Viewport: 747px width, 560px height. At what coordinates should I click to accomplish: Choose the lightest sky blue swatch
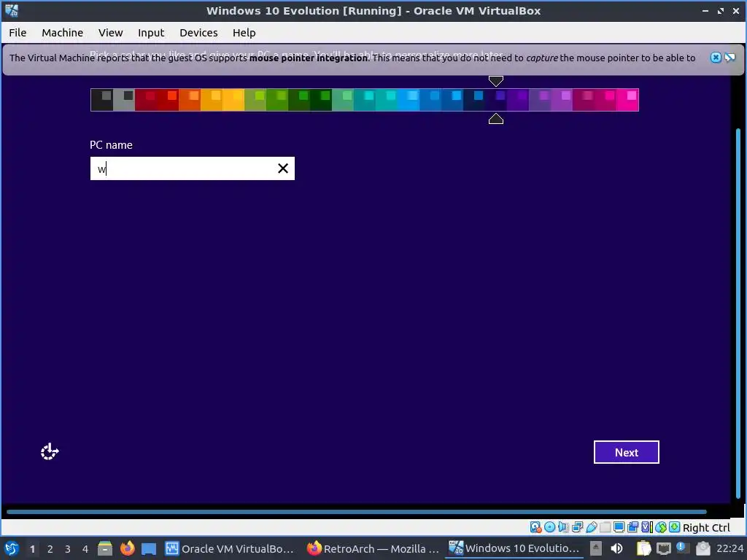[x=409, y=100]
